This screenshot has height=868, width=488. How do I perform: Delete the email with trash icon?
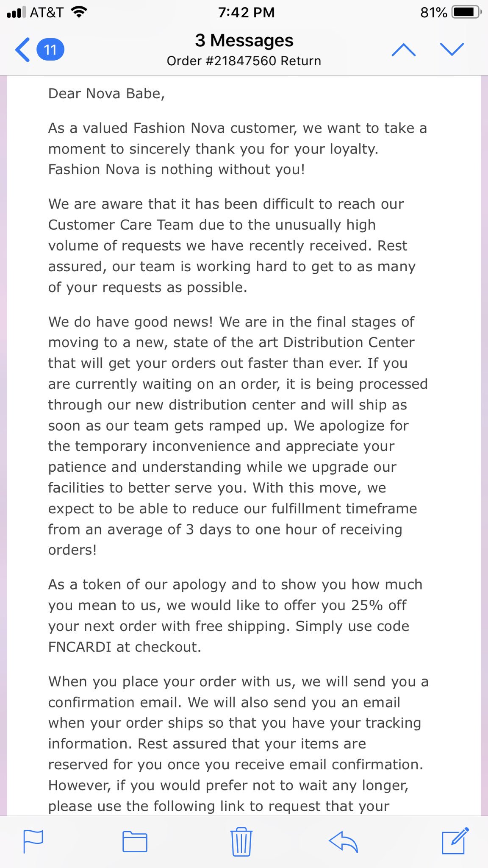click(x=241, y=841)
